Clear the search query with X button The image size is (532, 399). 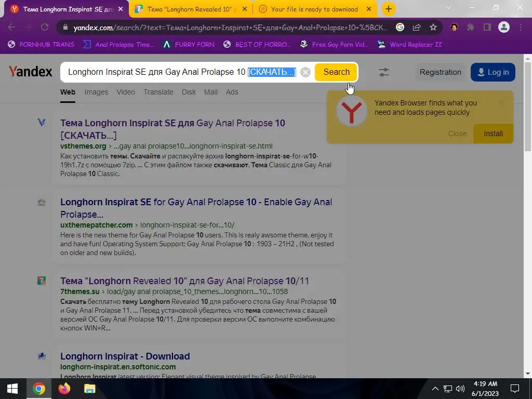305,72
